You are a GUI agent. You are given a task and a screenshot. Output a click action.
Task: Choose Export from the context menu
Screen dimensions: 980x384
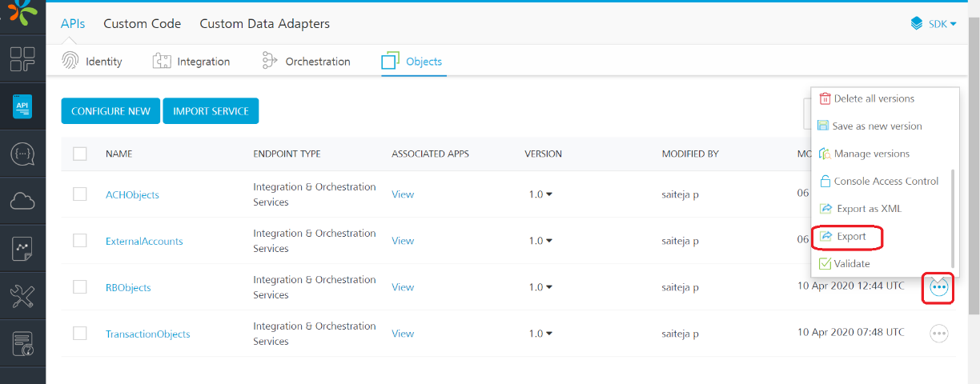[x=851, y=237]
